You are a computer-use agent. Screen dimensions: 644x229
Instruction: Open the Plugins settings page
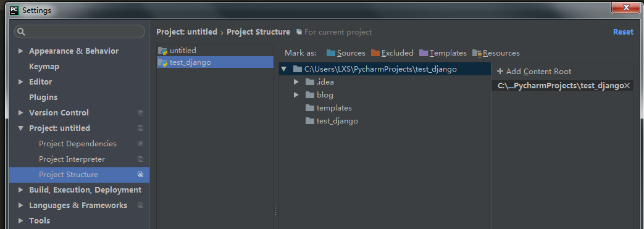click(43, 98)
